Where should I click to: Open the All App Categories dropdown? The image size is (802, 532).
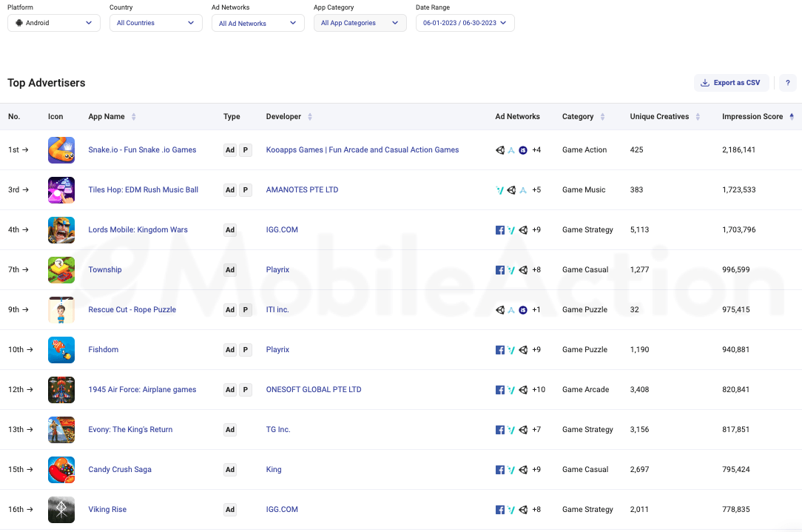click(360, 23)
